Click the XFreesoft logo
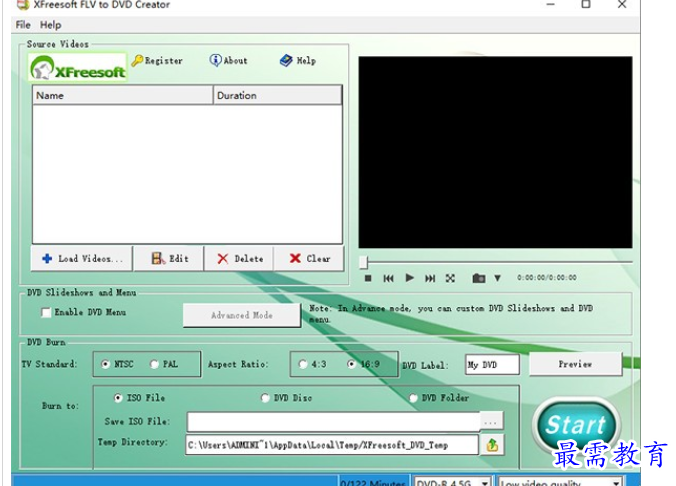The image size is (676, 486). point(78,68)
